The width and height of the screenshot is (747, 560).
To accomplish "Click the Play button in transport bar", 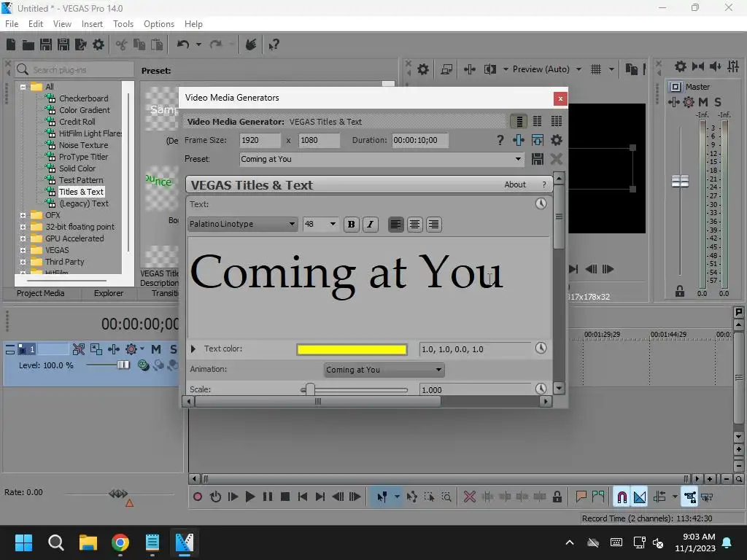I will click(x=250, y=497).
